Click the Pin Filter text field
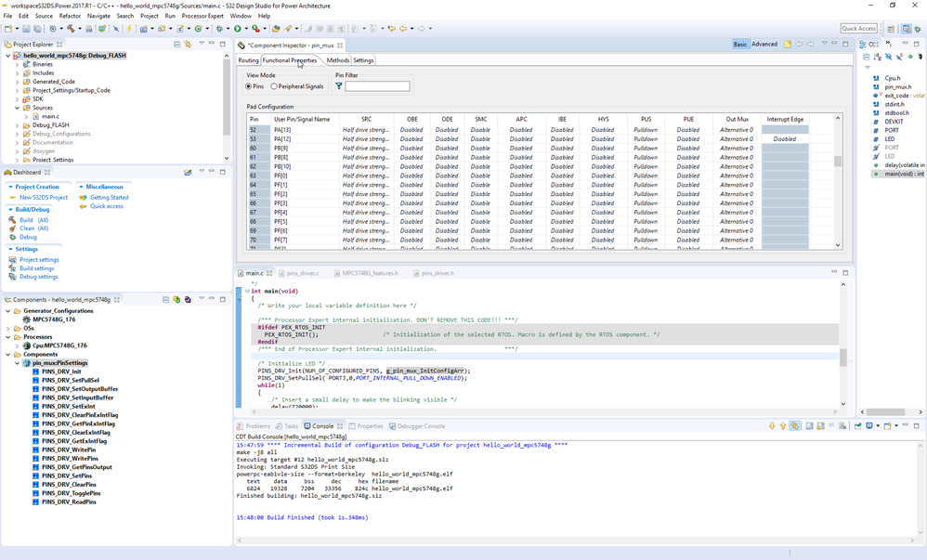 point(377,86)
